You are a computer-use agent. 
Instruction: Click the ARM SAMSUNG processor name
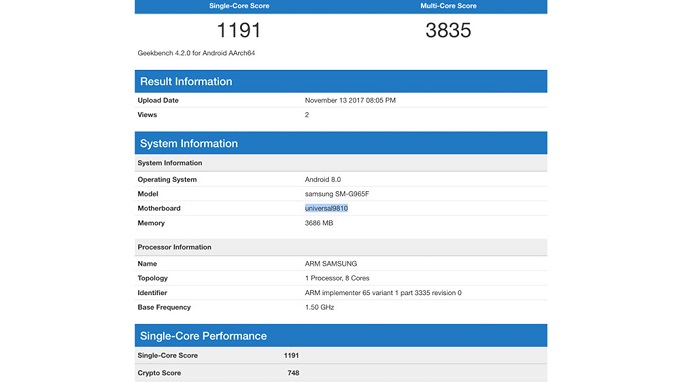(x=331, y=264)
